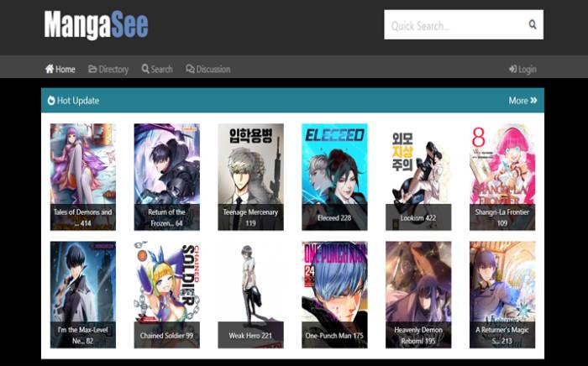The height and width of the screenshot is (366, 588).
Task: Expand More hot updates
Action: [522, 101]
